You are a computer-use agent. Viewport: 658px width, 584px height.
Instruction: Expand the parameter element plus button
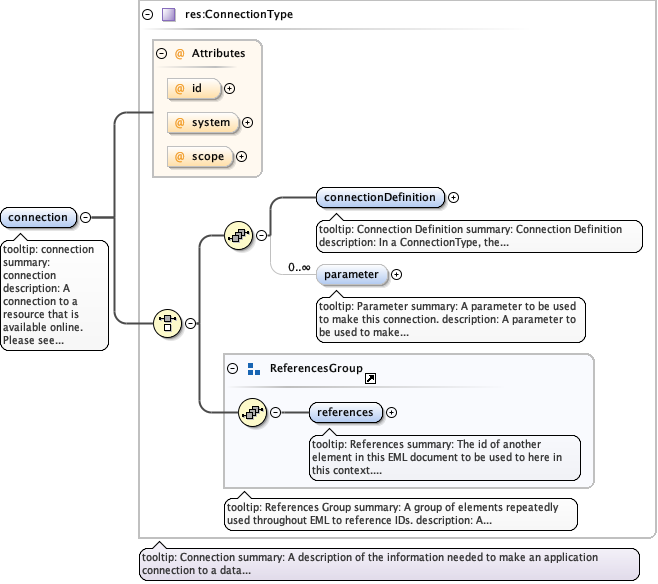[x=396, y=274]
